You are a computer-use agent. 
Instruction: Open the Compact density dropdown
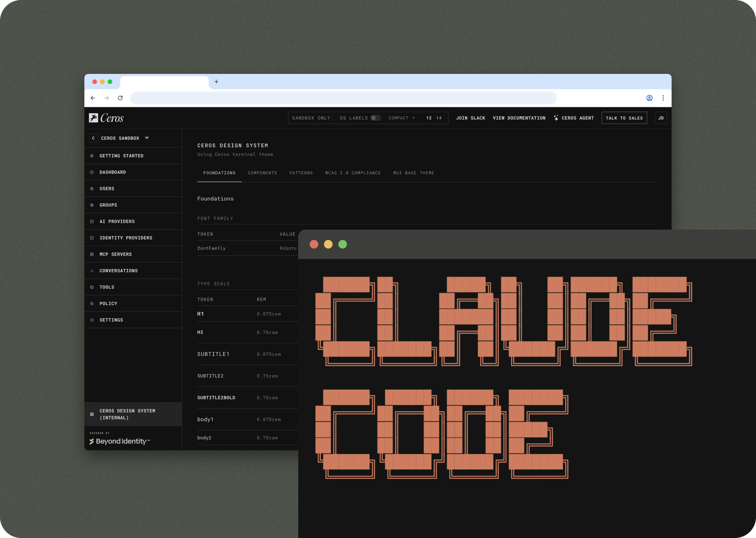tap(402, 118)
